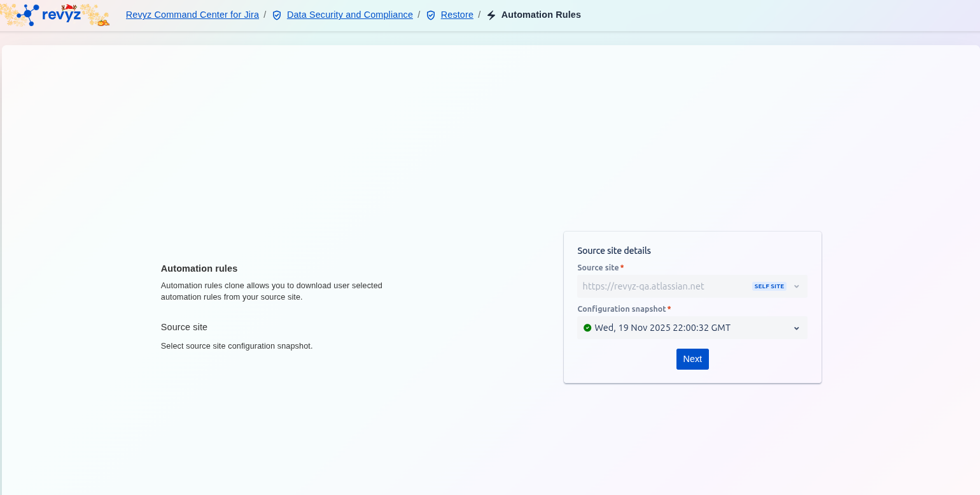Image resolution: width=980 pixels, height=495 pixels.
Task: Click the revyz-qa.atlassian.net source site field
Action: (x=643, y=286)
